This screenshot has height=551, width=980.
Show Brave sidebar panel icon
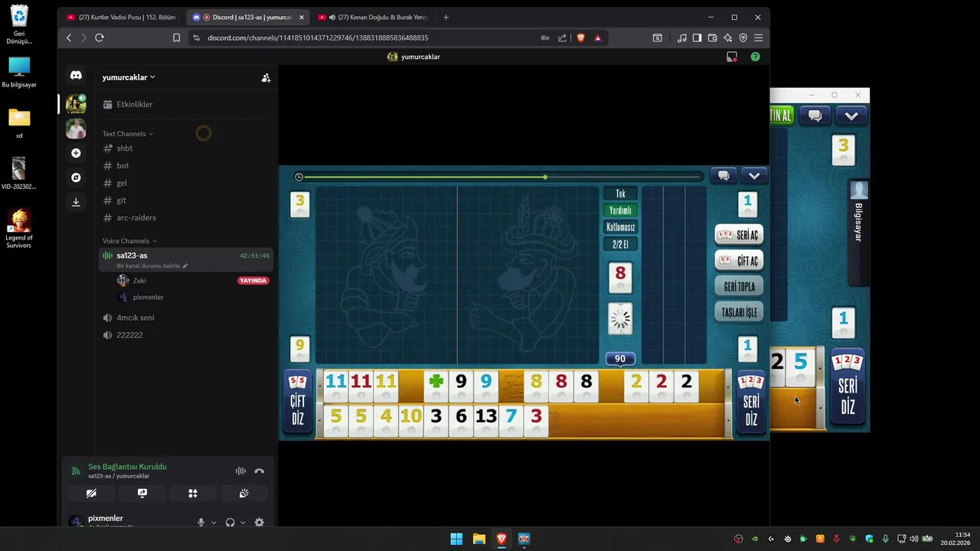point(697,37)
